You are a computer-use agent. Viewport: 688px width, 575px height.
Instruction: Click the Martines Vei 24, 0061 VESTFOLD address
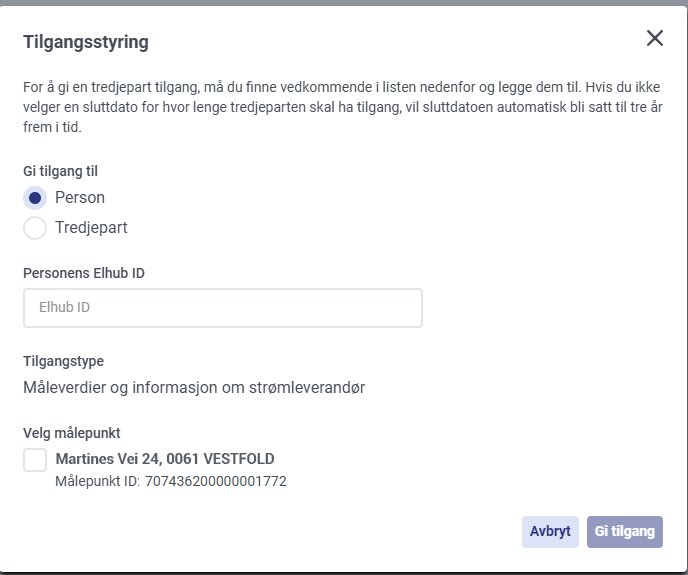(x=165, y=459)
